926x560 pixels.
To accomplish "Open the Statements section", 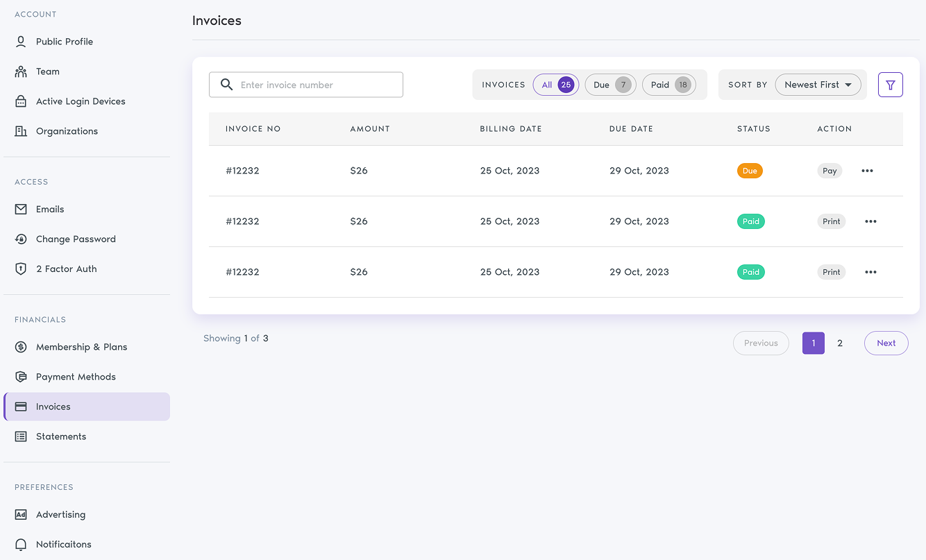I will click(61, 436).
